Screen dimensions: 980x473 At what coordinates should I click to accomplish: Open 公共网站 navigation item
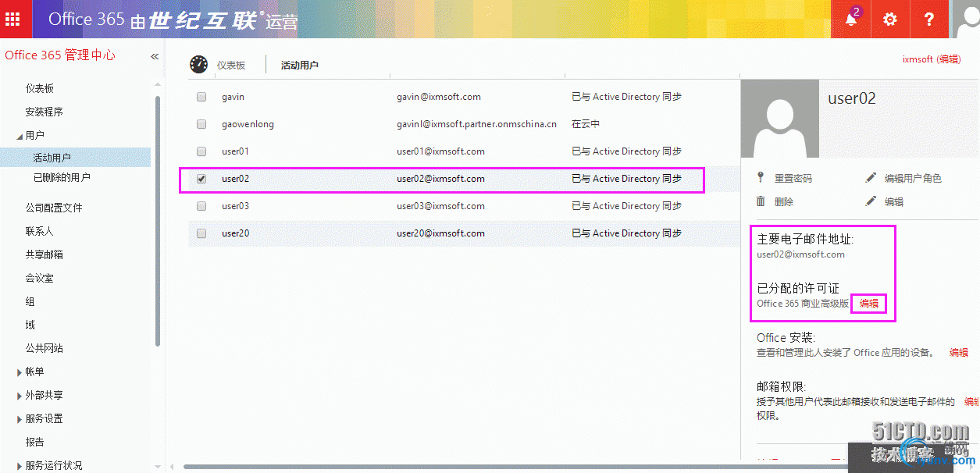45,348
